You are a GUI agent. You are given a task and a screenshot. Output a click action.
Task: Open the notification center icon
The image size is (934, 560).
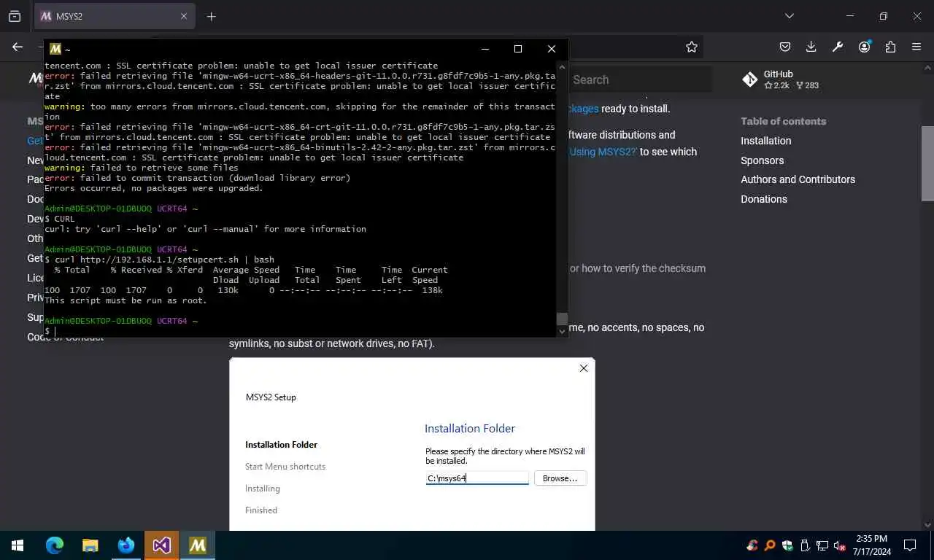910,545
